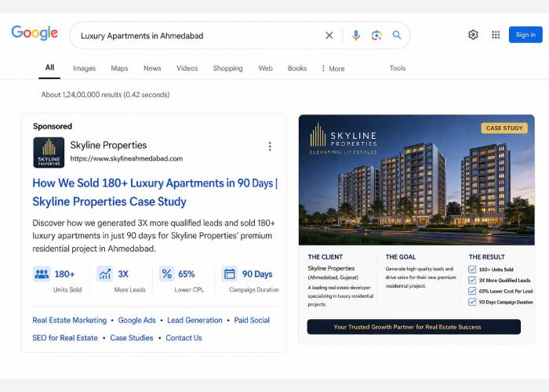Switch to the Books tab
This screenshot has height=392, width=549.
click(x=297, y=68)
